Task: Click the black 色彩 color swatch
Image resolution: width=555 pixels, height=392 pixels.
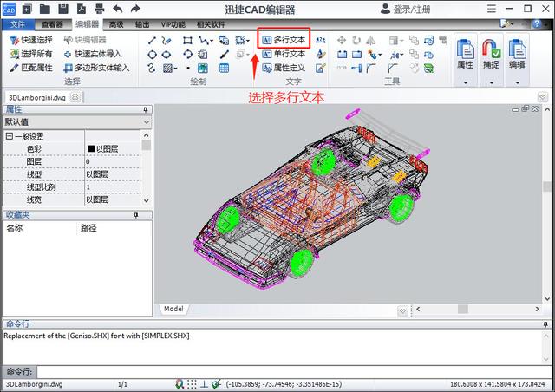Action: point(91,149)
